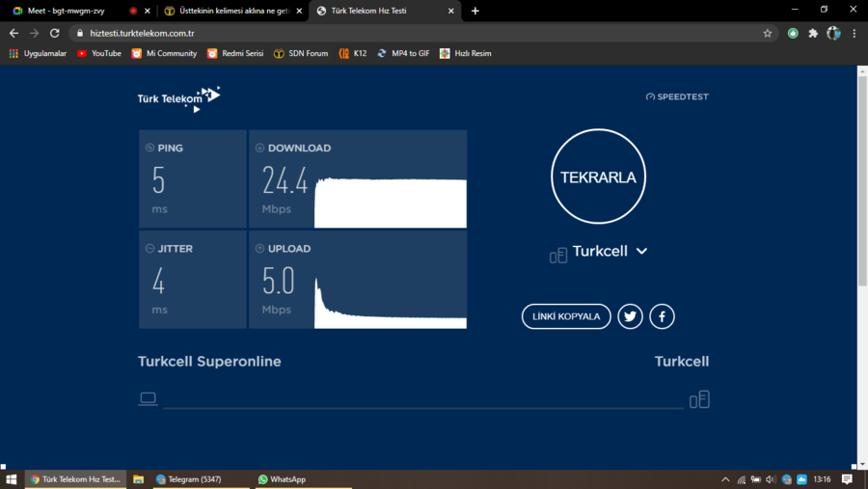Click the download speed graph

pos(391,203)
